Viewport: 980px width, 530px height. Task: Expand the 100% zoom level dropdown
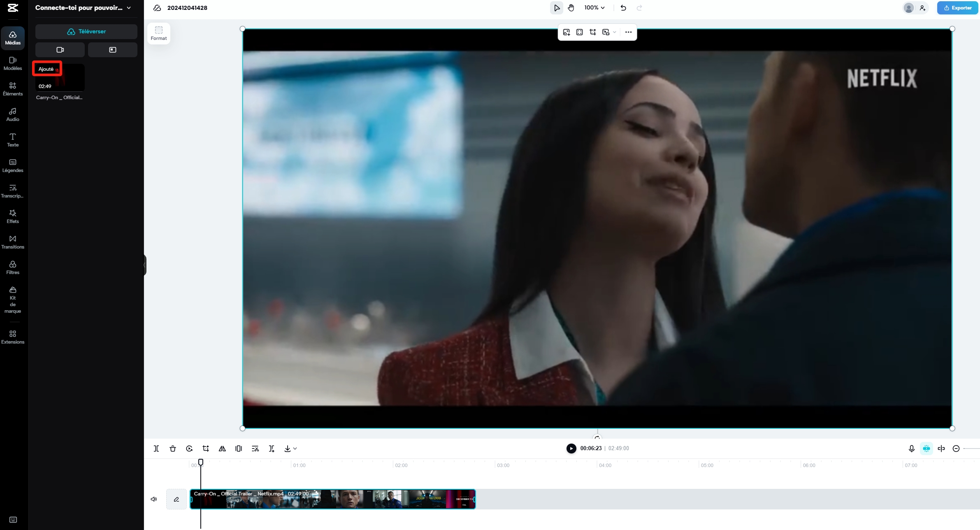pyautogui.click(x=595, y=8)
